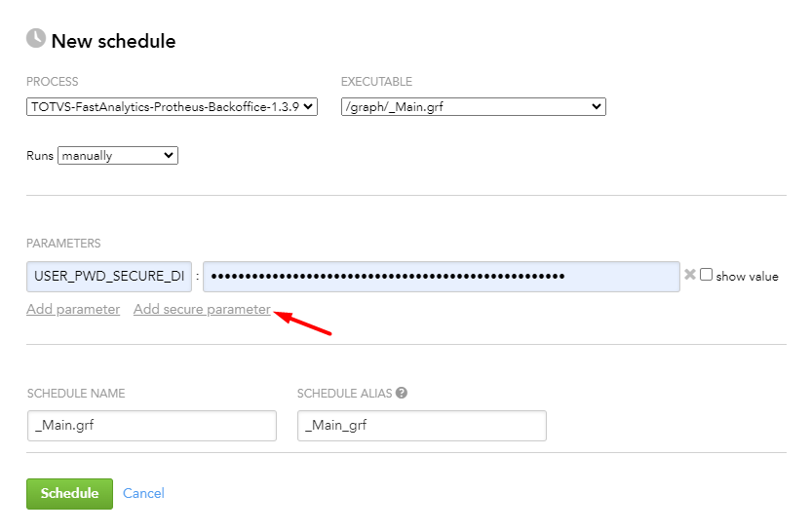Click the EXECUTABLE field label
The width and height of the screenshot is (811, 532).
pyautogui.click(x=376, y=82)
